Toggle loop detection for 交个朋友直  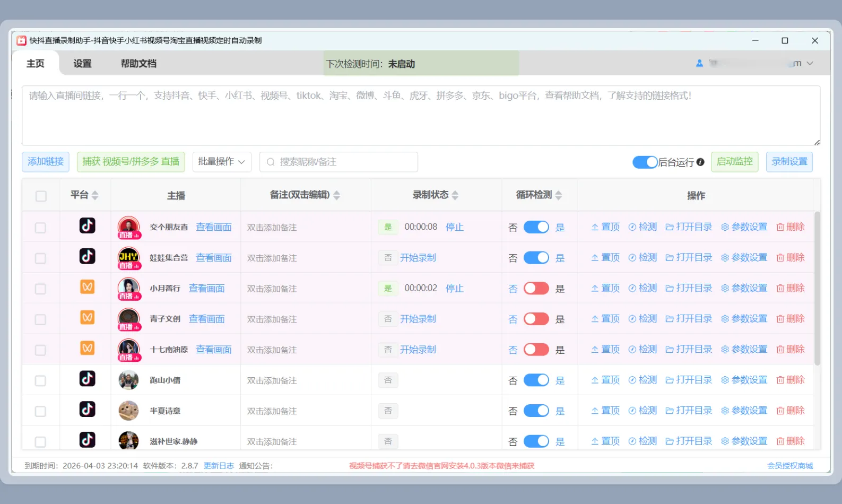[536, 227]
